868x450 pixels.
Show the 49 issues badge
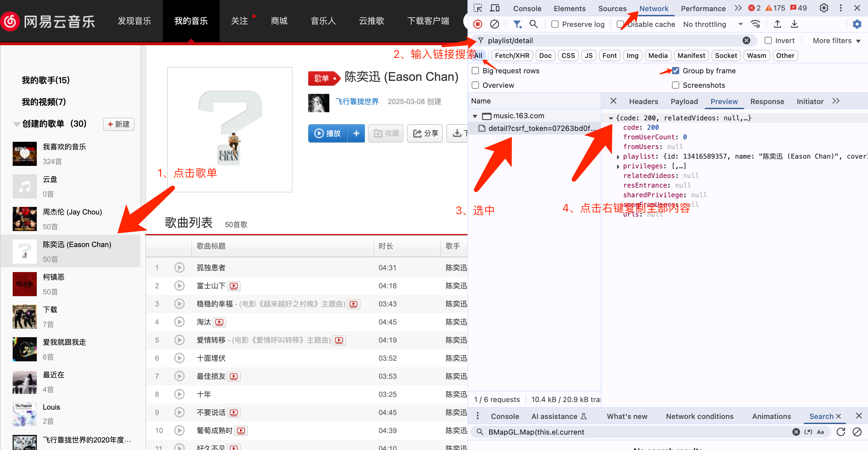pos(798,8)
